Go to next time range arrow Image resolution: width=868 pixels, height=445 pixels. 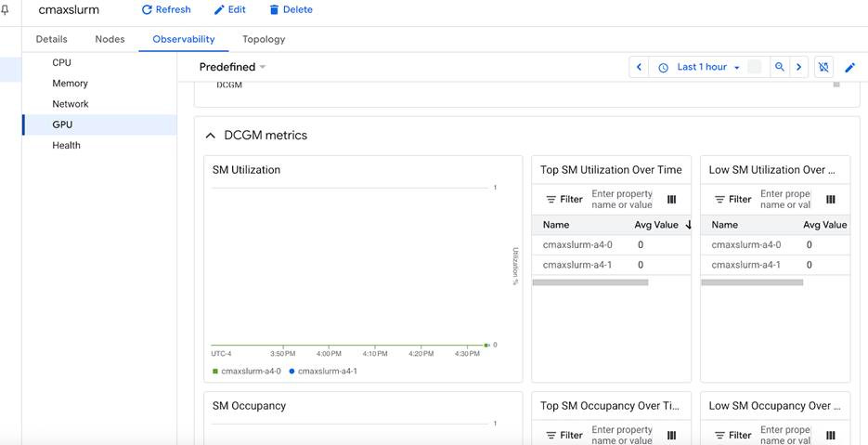point(798,67)
